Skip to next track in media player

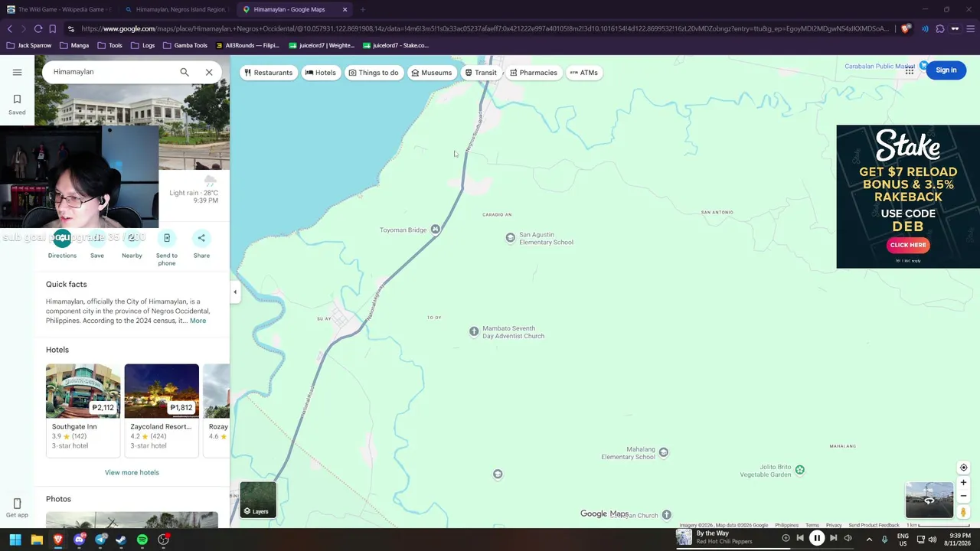[x=833, y=538]
